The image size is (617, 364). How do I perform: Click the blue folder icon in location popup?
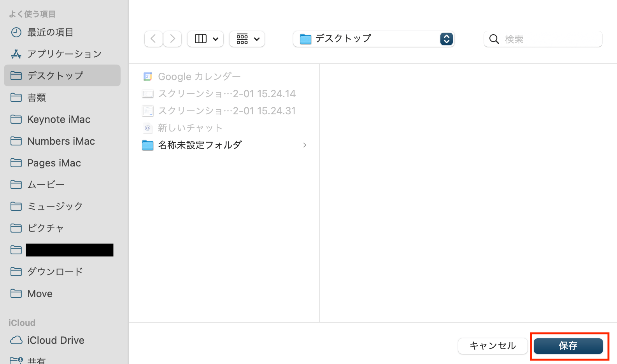point(306,39)
